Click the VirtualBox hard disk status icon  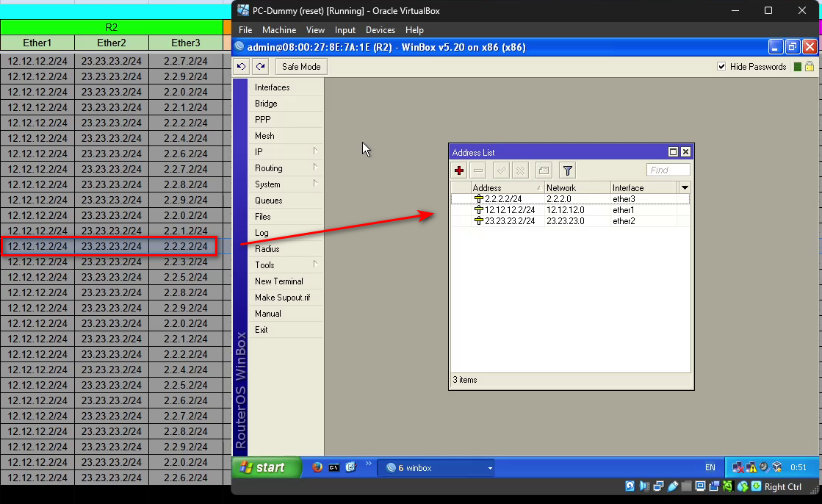(630, 486)
